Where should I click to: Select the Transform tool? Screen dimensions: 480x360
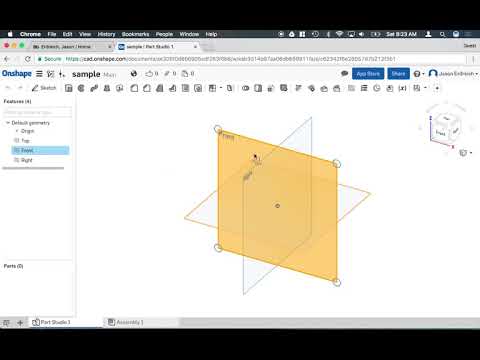271,88
